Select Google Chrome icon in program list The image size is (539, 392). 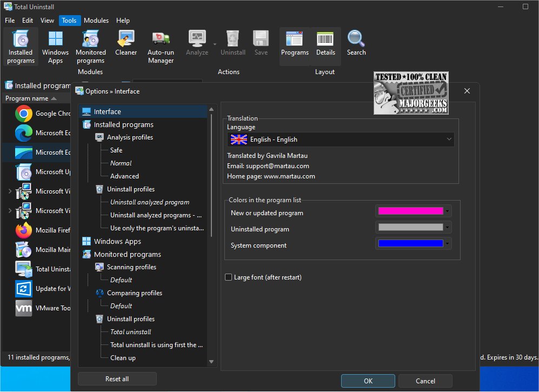pos(23,114)
